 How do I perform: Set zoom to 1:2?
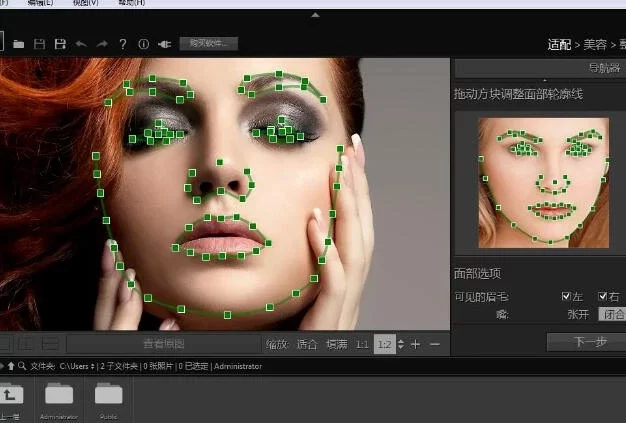tap(384, 344)
